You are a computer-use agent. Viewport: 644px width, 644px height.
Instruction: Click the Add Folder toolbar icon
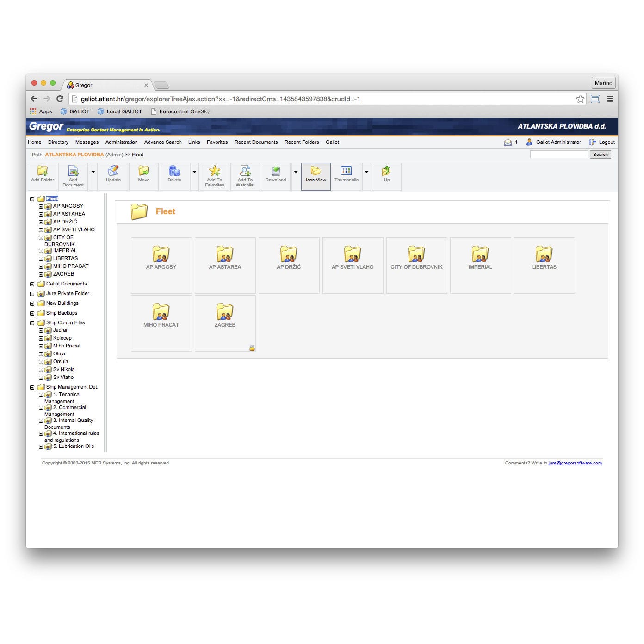click(42, 176)
